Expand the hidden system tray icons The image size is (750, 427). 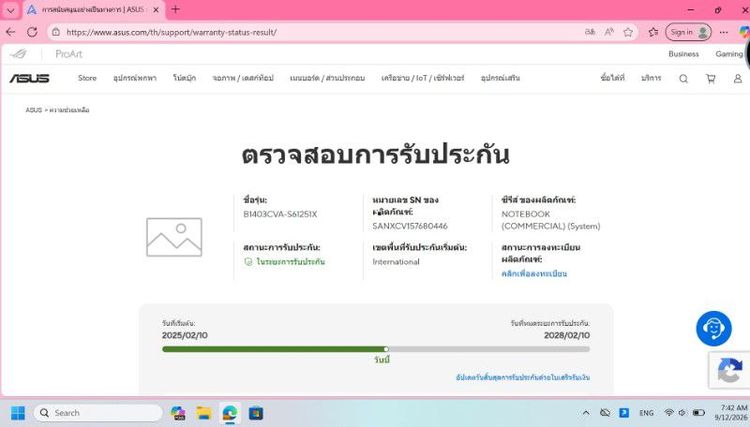585,413
